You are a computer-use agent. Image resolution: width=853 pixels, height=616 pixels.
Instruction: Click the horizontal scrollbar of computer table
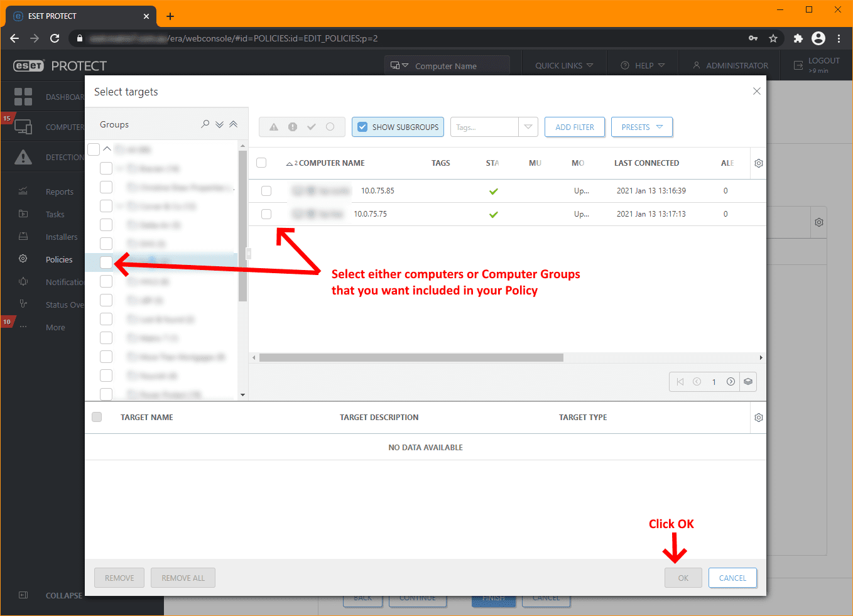[x=411, y=358]
